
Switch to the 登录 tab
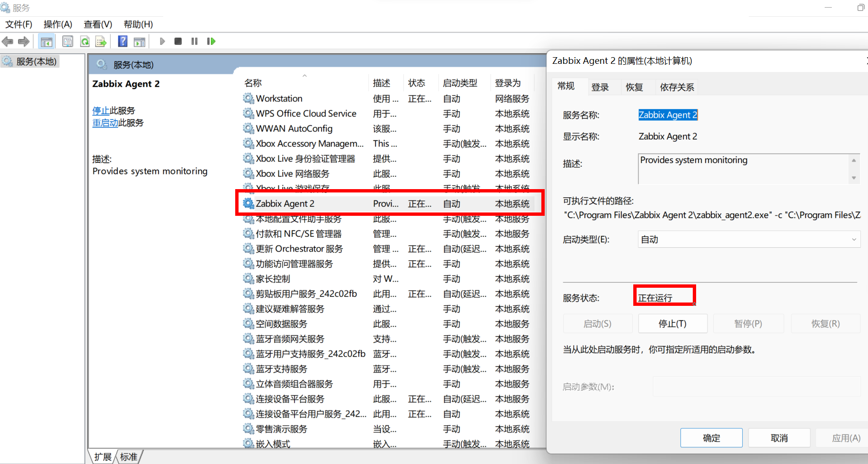tap(600, 87)
